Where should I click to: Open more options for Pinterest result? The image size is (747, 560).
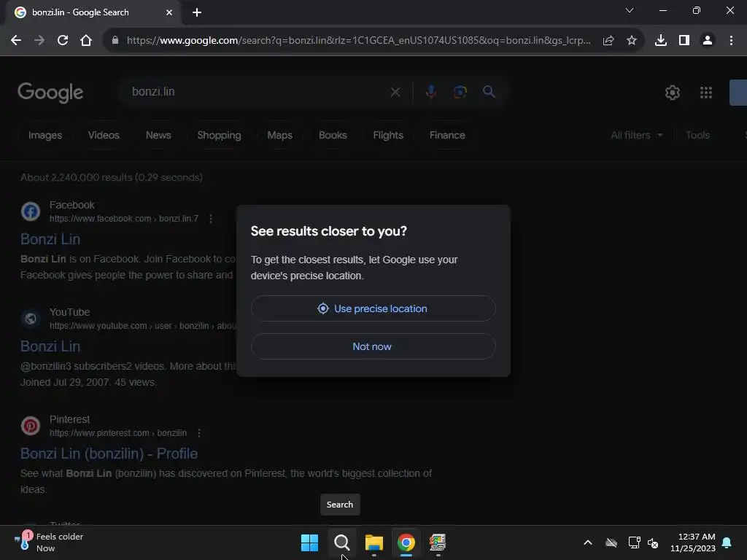click(x=199, y=433)
